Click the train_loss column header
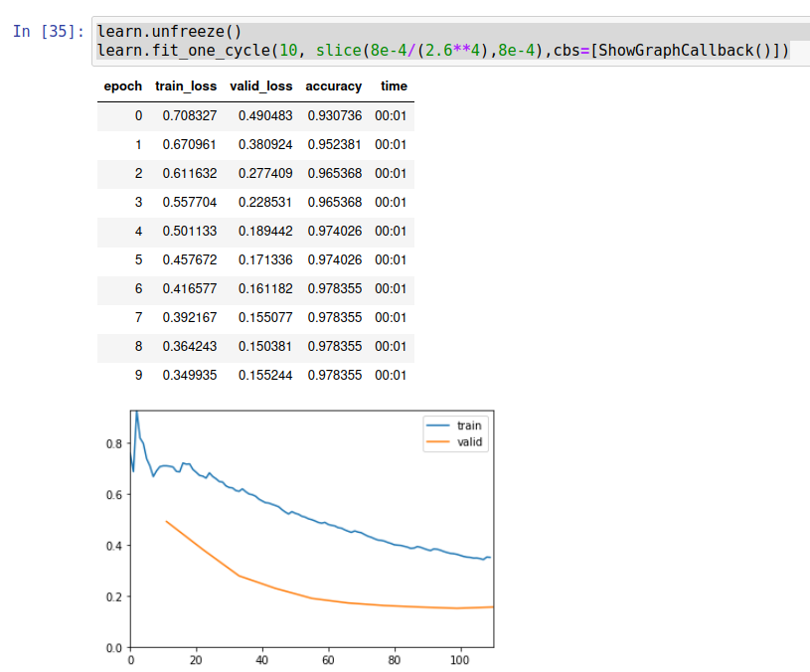 click(185, 86)
